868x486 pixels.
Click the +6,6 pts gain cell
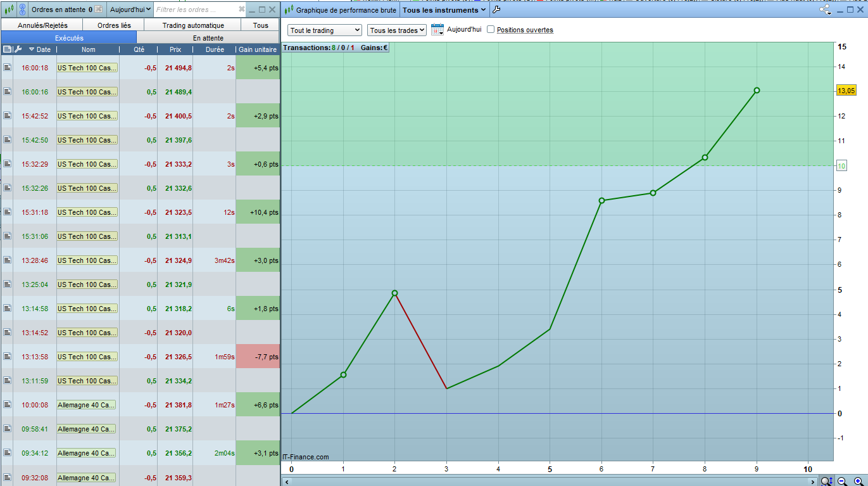coord(258,405)
